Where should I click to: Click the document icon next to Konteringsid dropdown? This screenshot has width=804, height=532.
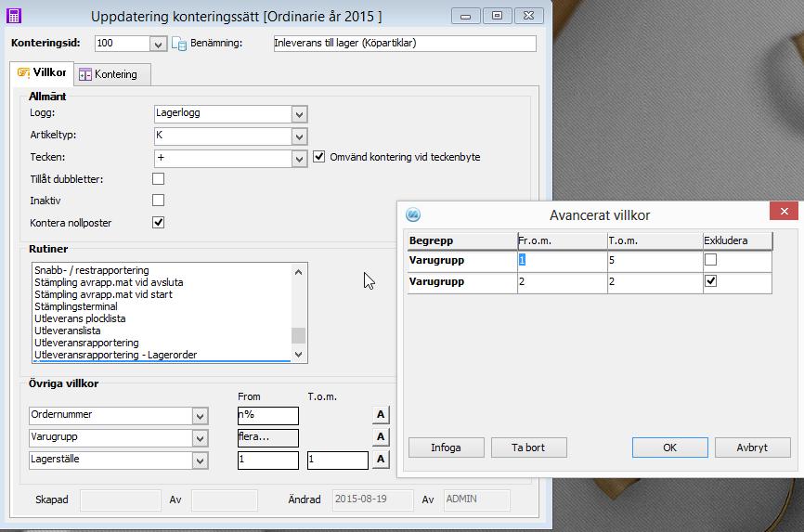(x=178, y=44)
